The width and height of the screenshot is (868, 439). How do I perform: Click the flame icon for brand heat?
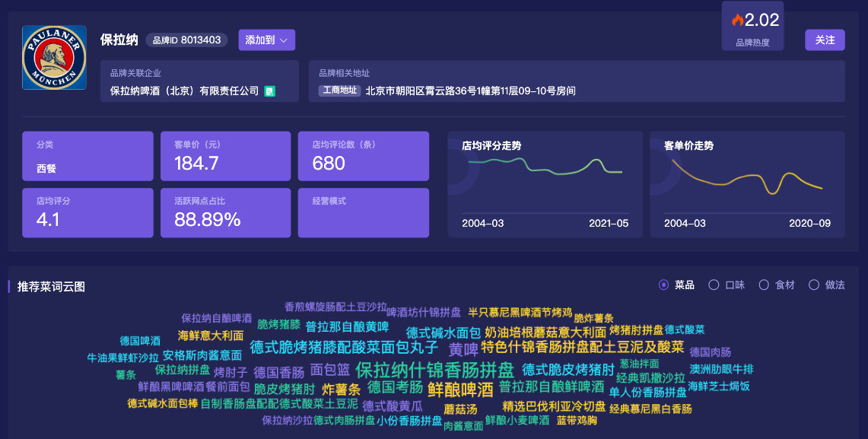pyautogui.click(x=737, y=21)
